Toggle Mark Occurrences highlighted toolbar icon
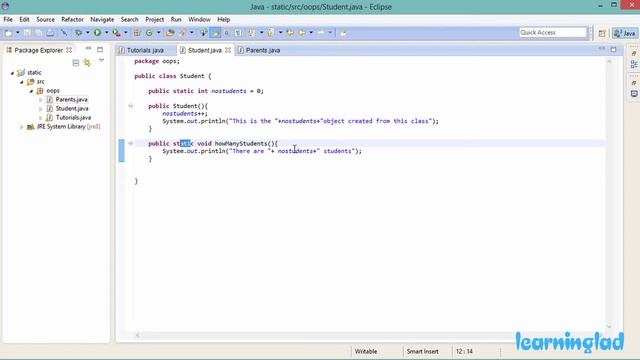Screen dimensions: 640x360 pyautogui.click(x=215, y=33)
